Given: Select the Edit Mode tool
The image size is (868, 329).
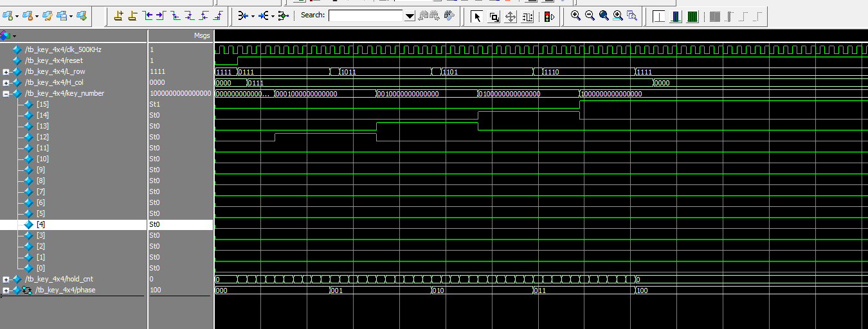Looking at the screenshot, I should pos(527,17).
